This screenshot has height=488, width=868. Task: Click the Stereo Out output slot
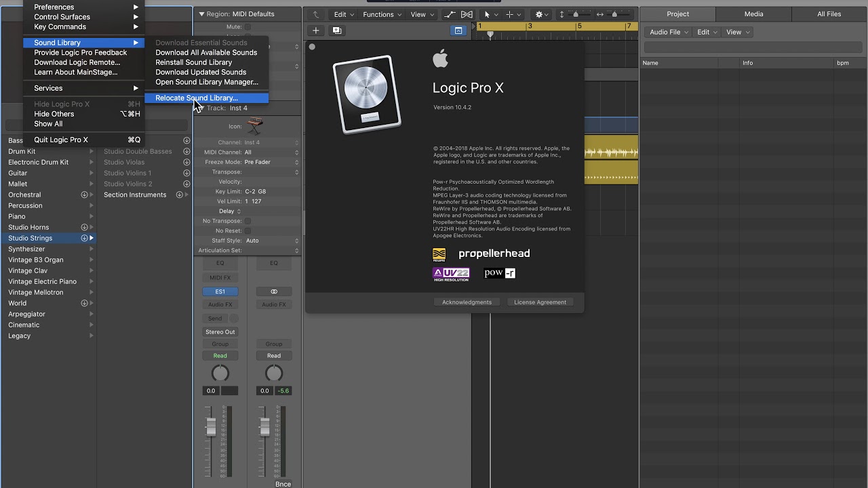click(220, 332)
